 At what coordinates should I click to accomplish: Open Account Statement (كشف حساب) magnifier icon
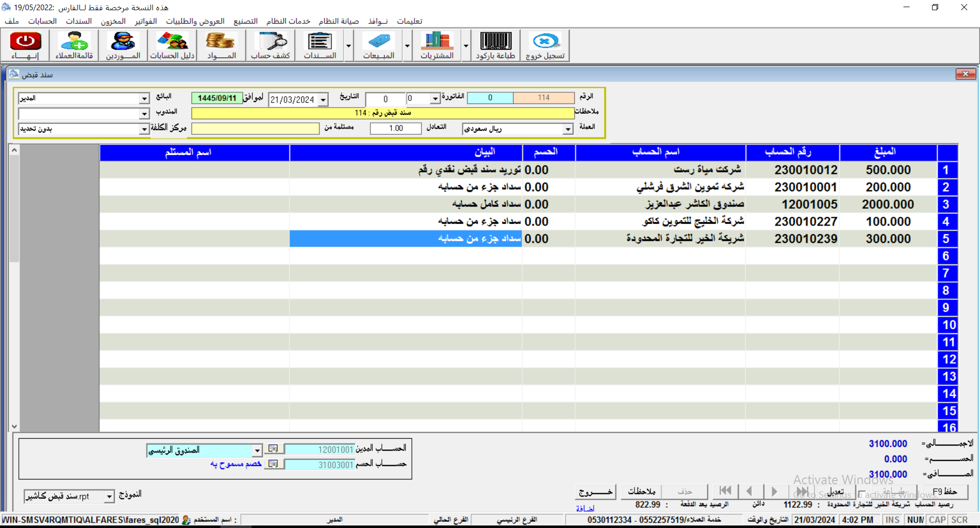pyautogui.click(x=271, y=45)
